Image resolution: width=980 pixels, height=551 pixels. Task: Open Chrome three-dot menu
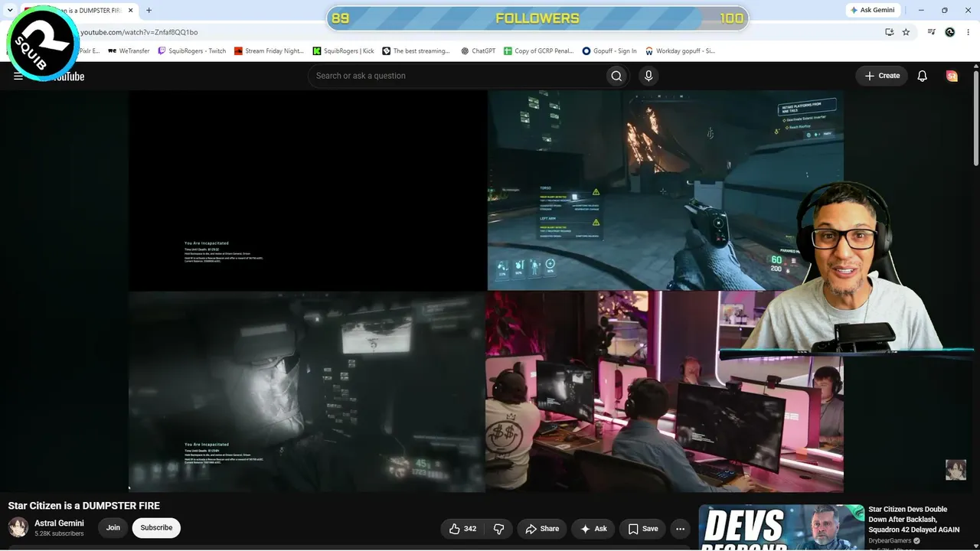(x=969, y=32)
